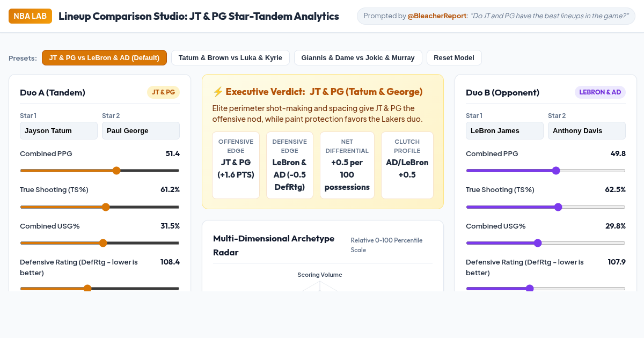Click the NBA LAB logo badge
644x338 pixels.
30,16
